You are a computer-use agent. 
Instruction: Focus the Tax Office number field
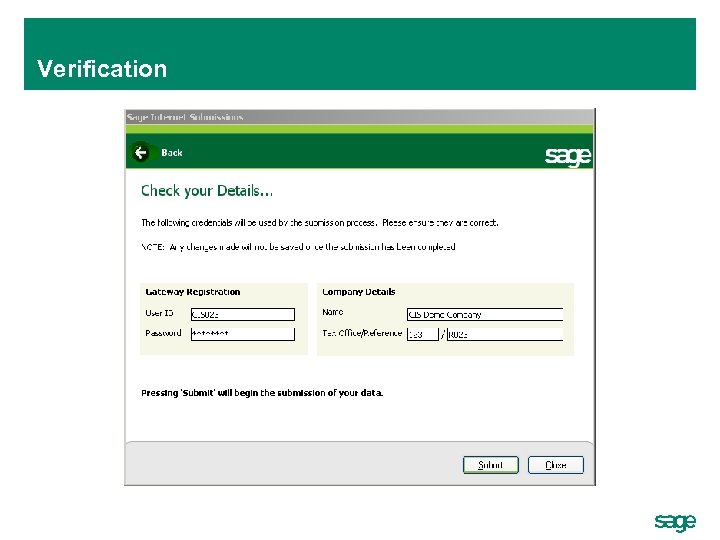point(423,334)
